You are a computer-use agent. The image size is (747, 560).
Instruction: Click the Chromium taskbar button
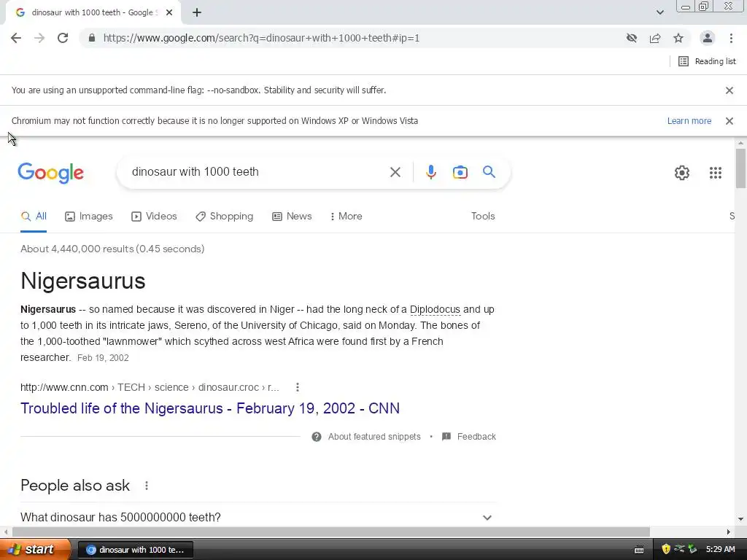(x=135, y=550)
